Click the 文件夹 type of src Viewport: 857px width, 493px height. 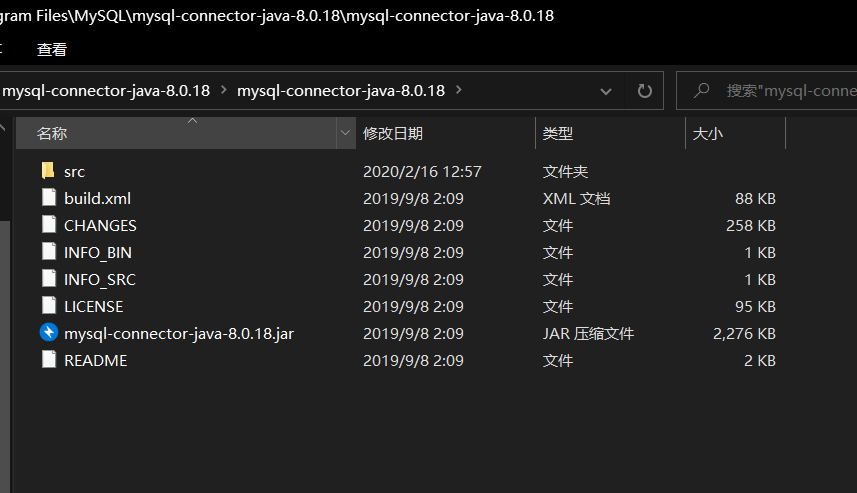pyautogui.click(x=565, y=172)
